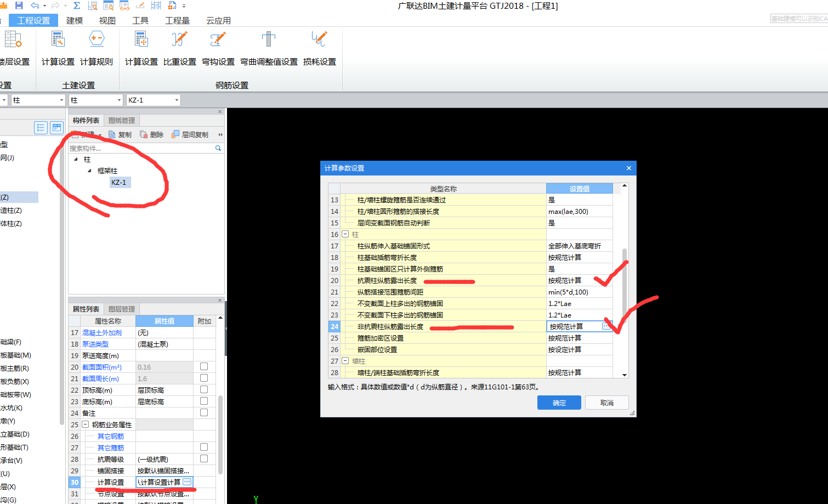Click the eraser icon in quick access toolbar
The image size is (828, 504).
[140, 5]
